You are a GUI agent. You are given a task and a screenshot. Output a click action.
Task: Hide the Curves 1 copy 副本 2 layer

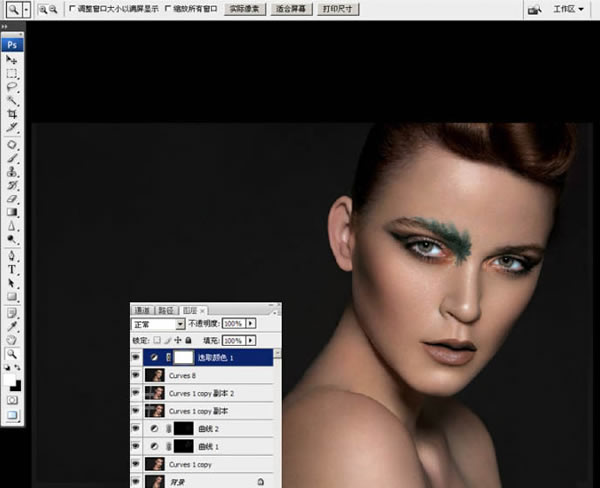coord(136,393)
